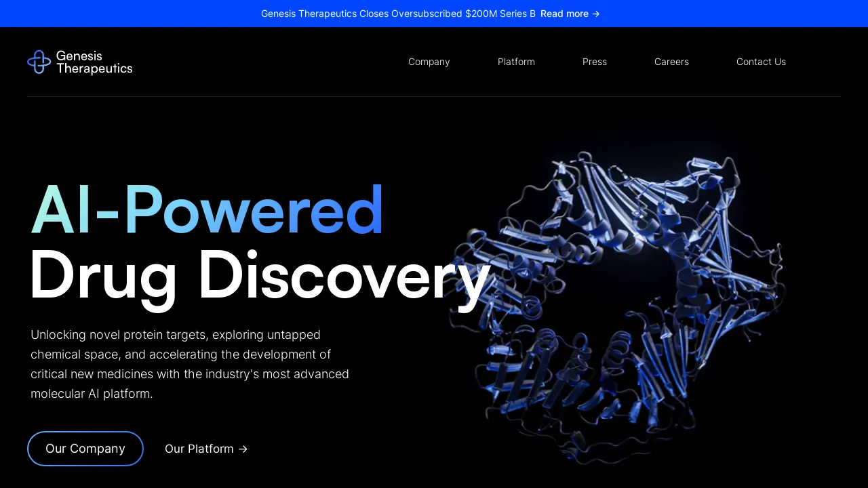This screenshot has width=868, height=488.
Task: Click the Our Company button
Action: point(85,449)
